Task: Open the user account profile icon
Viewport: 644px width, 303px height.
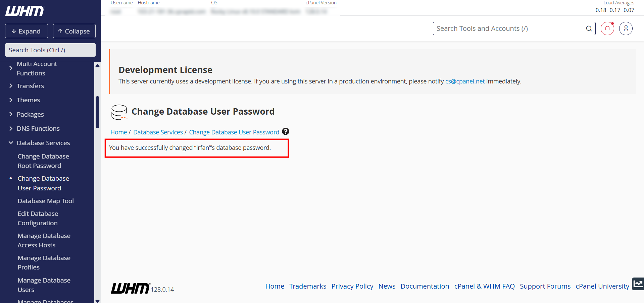Action: pos(626,28)
